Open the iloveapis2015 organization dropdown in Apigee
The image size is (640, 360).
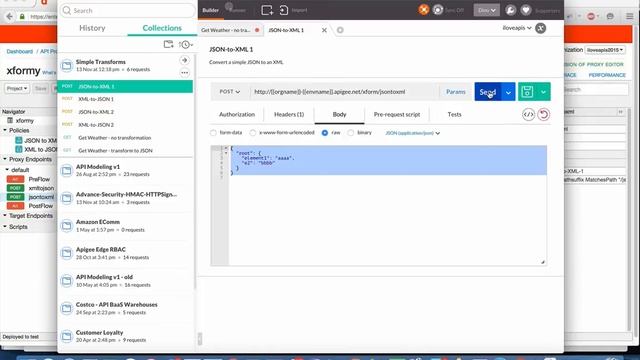[605, 50]
